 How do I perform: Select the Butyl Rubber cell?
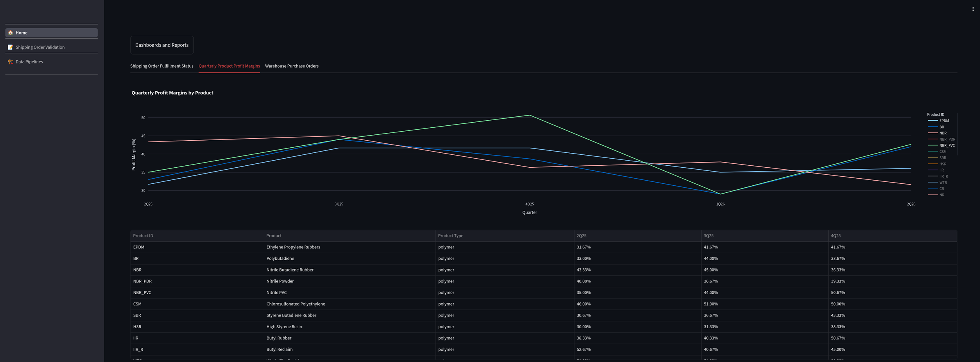[350, 338]
